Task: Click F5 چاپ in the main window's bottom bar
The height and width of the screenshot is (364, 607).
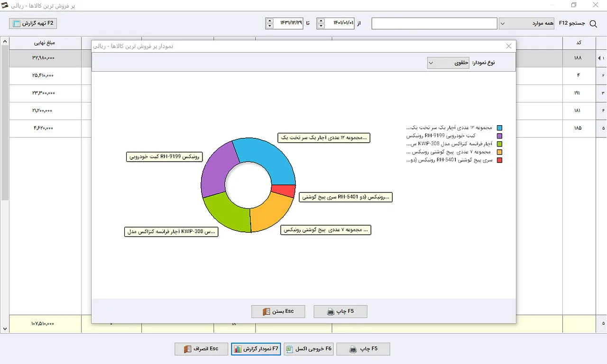Action: point(363,349)
